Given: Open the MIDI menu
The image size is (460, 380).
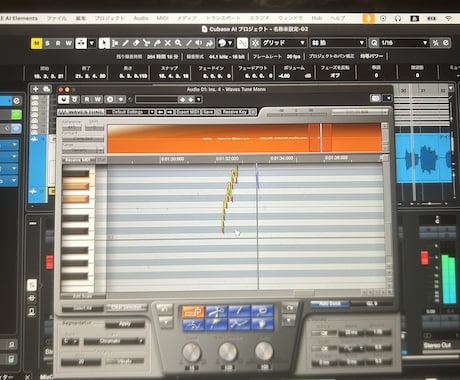Looking at the screenshot, I should tap(162, 18).
